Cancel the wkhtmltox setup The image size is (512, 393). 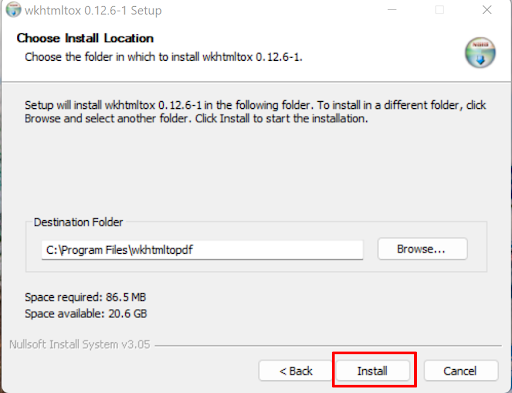pyautogui.click(x=461, y=371)
